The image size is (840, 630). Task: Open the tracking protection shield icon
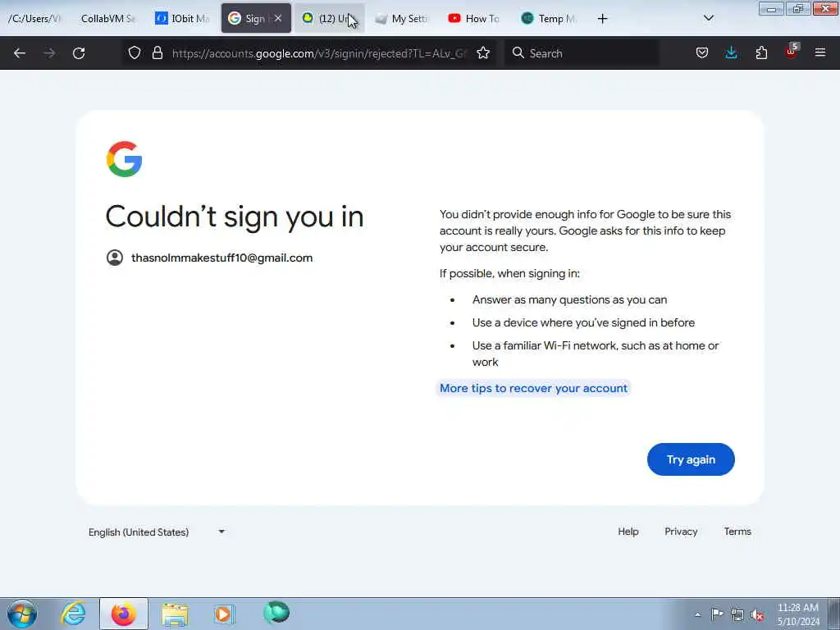135,52
